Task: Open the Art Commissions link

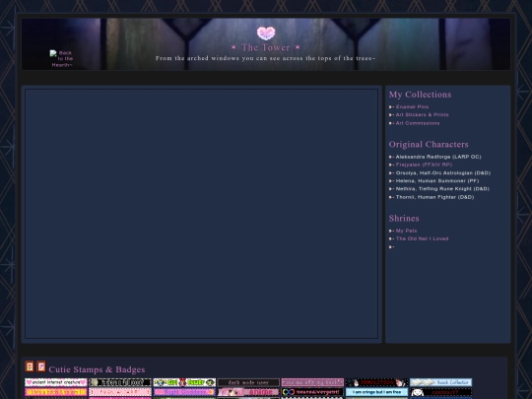Action: coord(418,123)
